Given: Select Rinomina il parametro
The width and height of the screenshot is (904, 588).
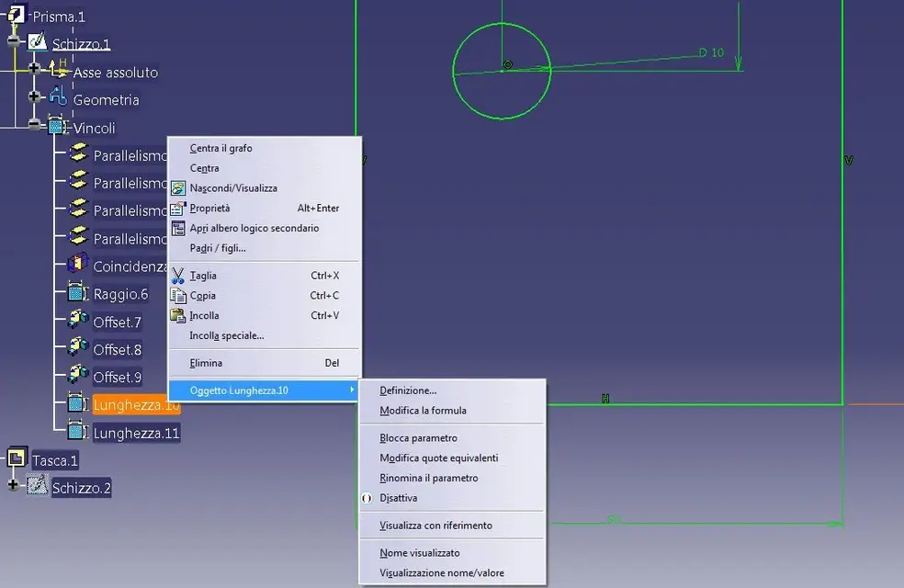Looking at the screenshot, I should [428, 478].
